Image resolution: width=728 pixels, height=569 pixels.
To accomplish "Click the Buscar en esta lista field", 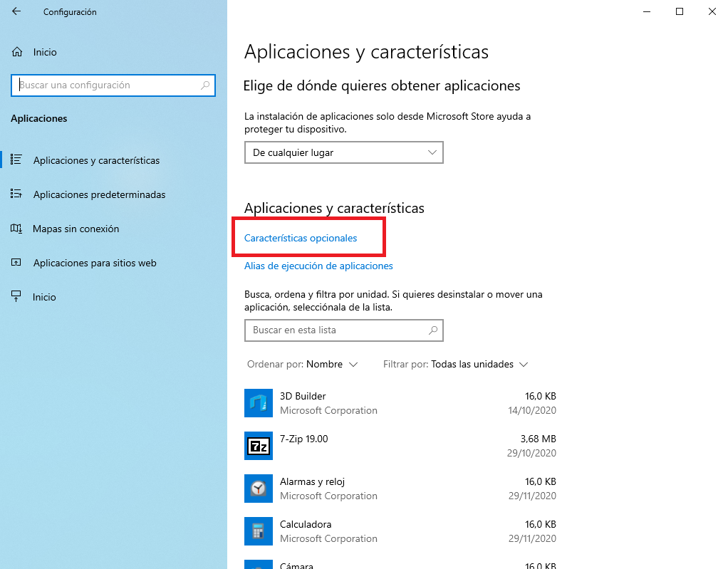I will (335, 330).
